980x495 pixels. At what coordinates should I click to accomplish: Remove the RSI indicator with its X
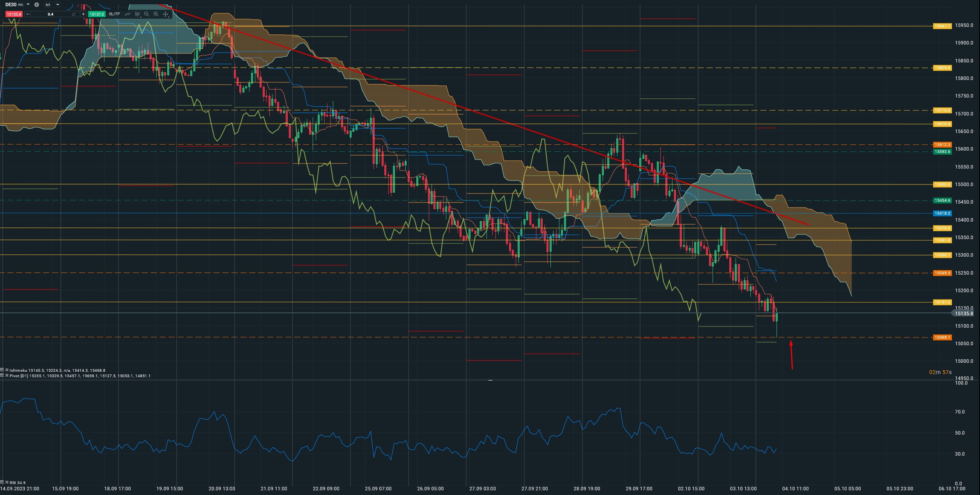(7, 483)
